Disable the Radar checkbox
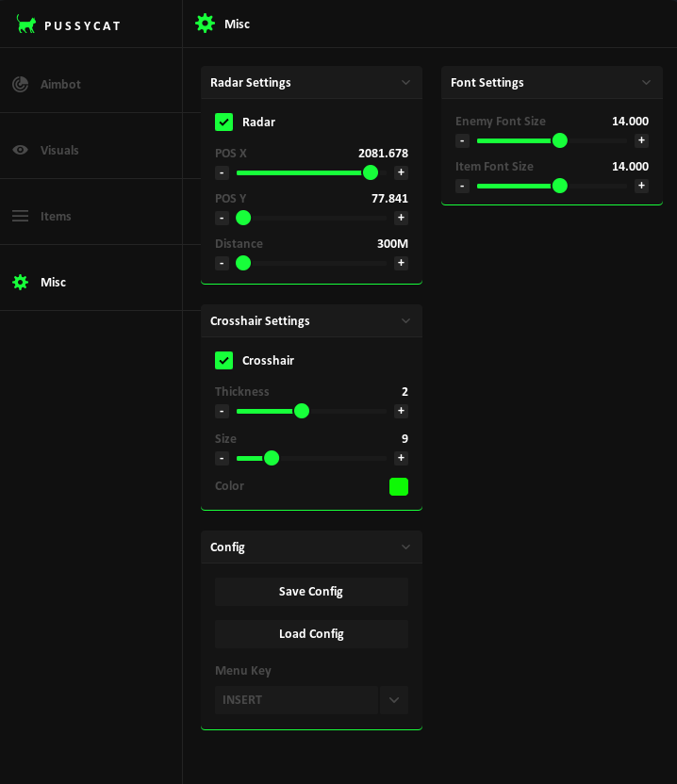 tap(223, 122)
